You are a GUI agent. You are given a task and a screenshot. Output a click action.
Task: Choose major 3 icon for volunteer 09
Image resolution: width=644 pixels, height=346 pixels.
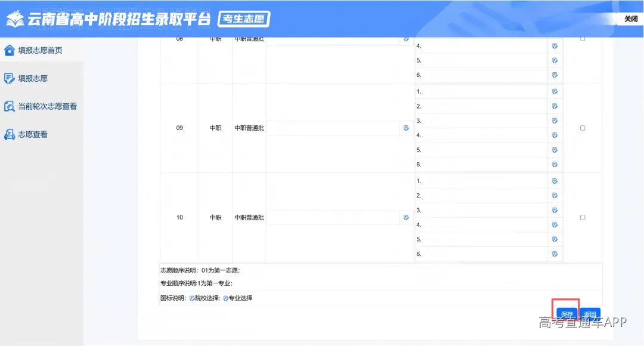tap(555, 121)
